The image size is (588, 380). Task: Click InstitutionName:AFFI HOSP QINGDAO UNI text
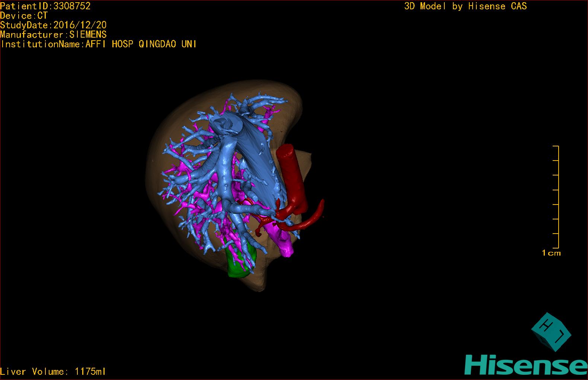[99, 44]
